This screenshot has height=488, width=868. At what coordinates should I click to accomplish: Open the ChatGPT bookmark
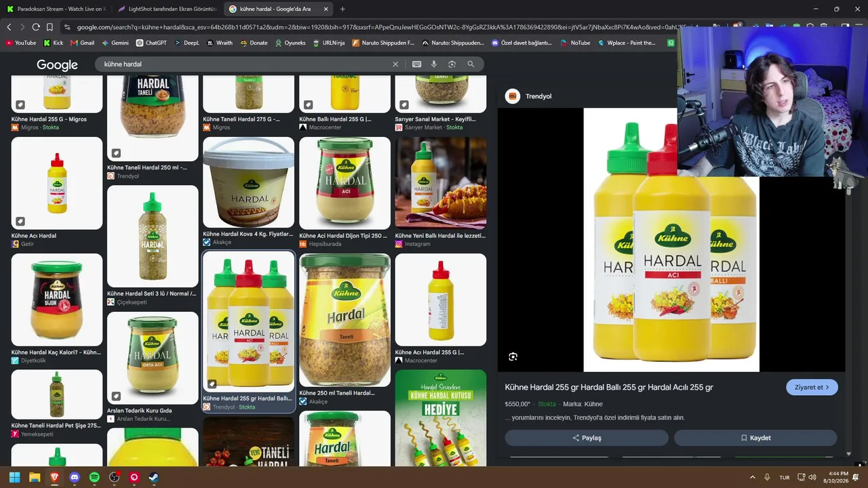[151, 43]
